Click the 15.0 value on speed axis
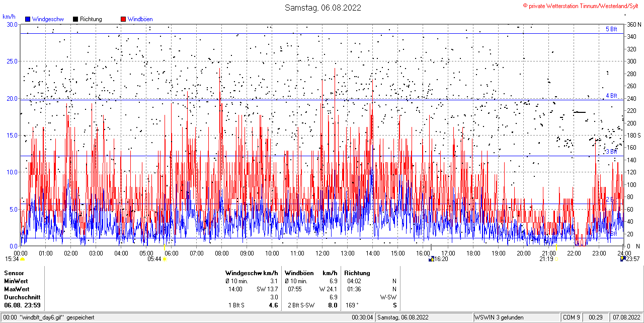 [x=12, y=135]
